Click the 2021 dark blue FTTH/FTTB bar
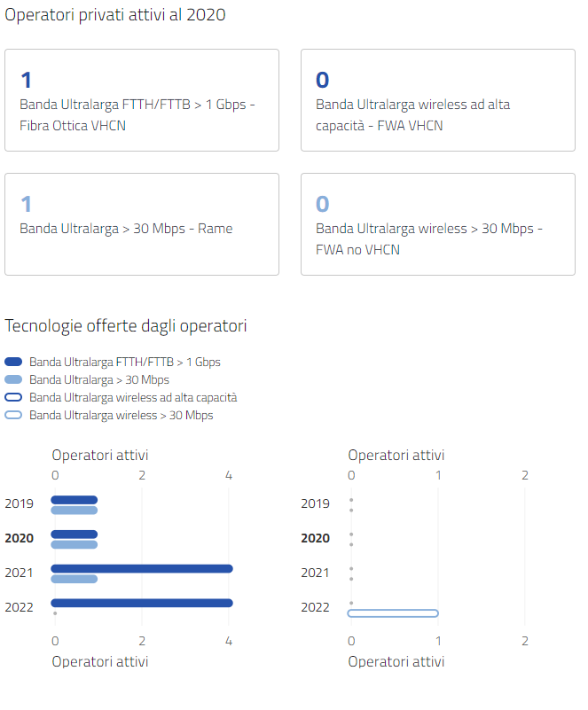 (142, 568)
